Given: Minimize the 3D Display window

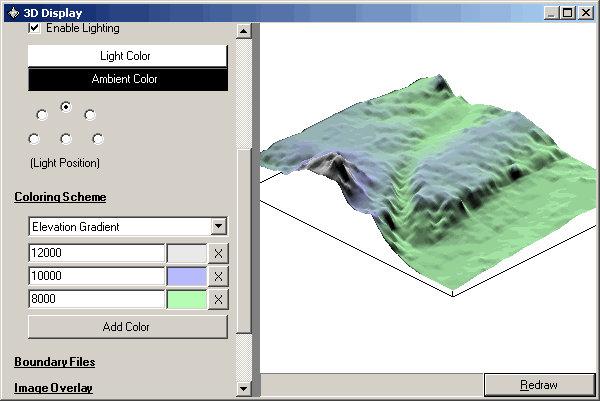Looking at the screenshot, I should (551, 13).
